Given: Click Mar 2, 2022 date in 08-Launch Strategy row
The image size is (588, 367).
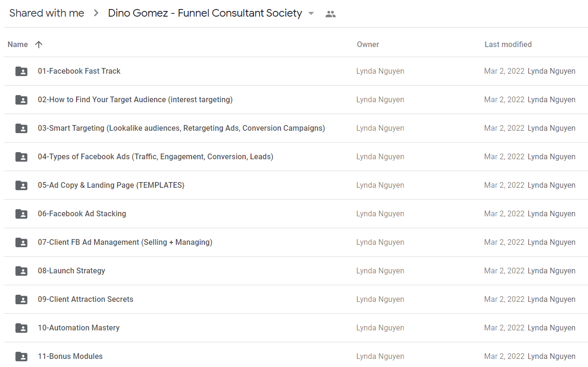Looking at the screenshot, I should (504, 270).
